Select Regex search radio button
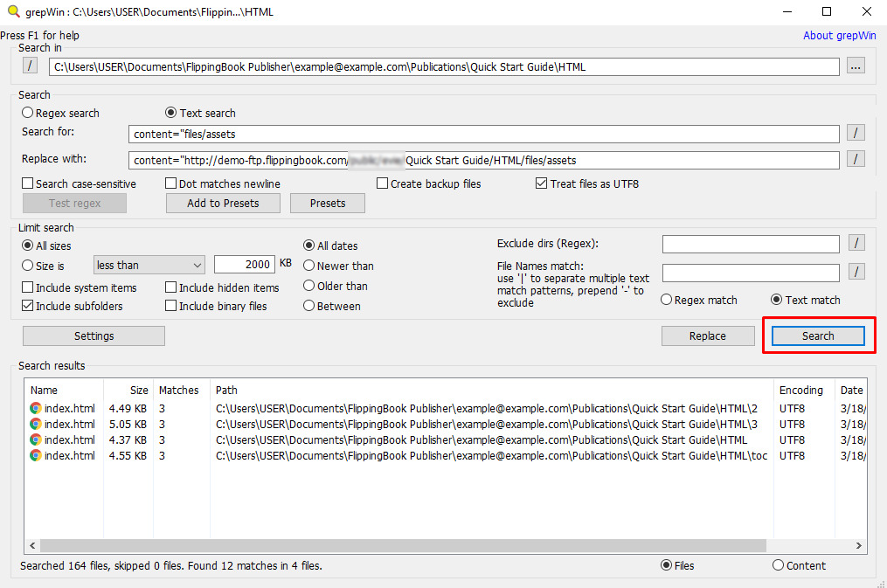Image resolution: width=887 pixels, height=588 pixels. 28,113
